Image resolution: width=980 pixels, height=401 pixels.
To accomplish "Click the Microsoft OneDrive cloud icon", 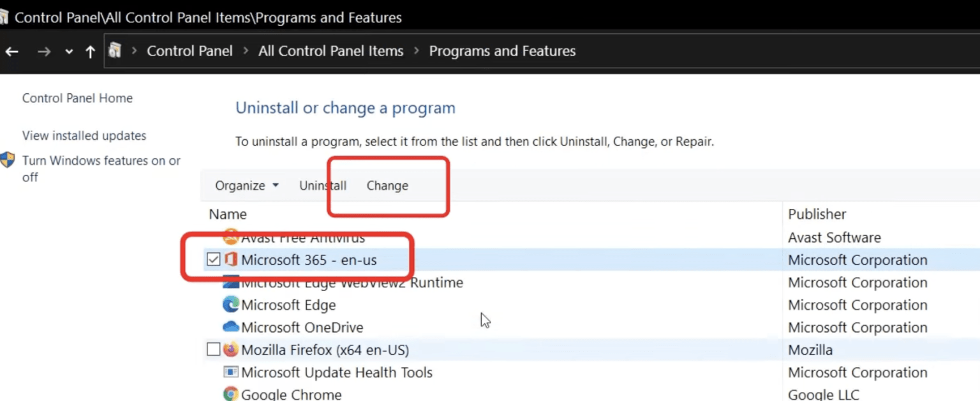I will click(231, 327).
